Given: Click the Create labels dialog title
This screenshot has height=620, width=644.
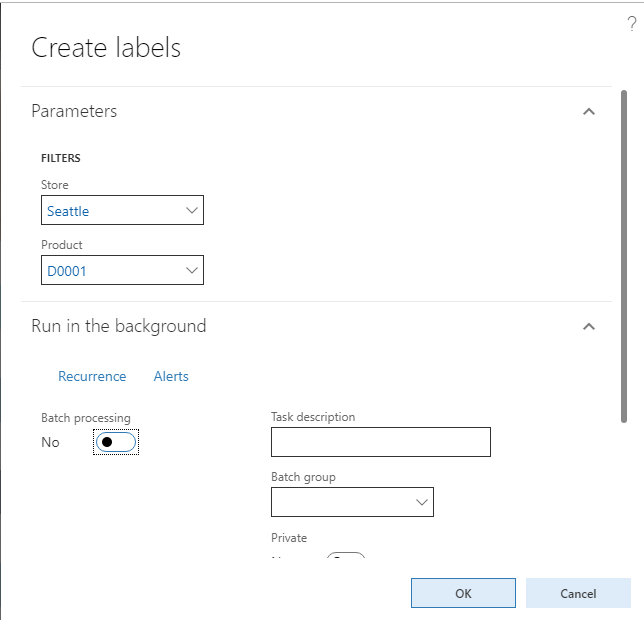Looking at the screenshot, I should coord(106,48).
